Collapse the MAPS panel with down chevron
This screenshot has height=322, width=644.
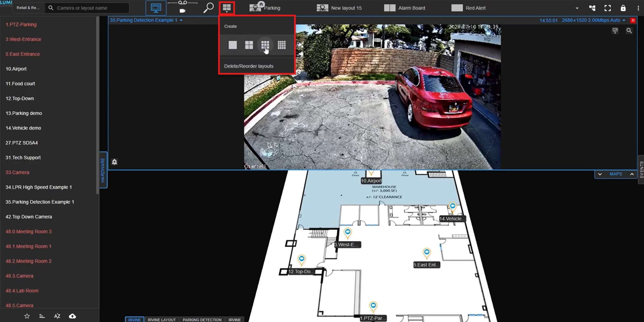(600, 174)
